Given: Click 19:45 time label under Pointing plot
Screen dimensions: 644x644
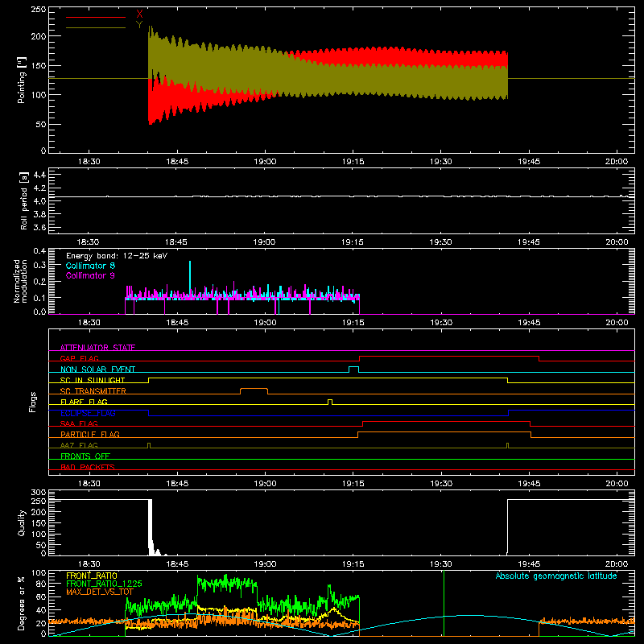Looking at the screenshot, I should click(529, 162).
